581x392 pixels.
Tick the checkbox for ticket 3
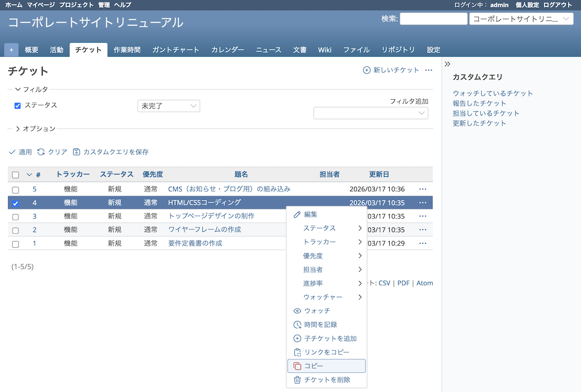coord(15,217)
